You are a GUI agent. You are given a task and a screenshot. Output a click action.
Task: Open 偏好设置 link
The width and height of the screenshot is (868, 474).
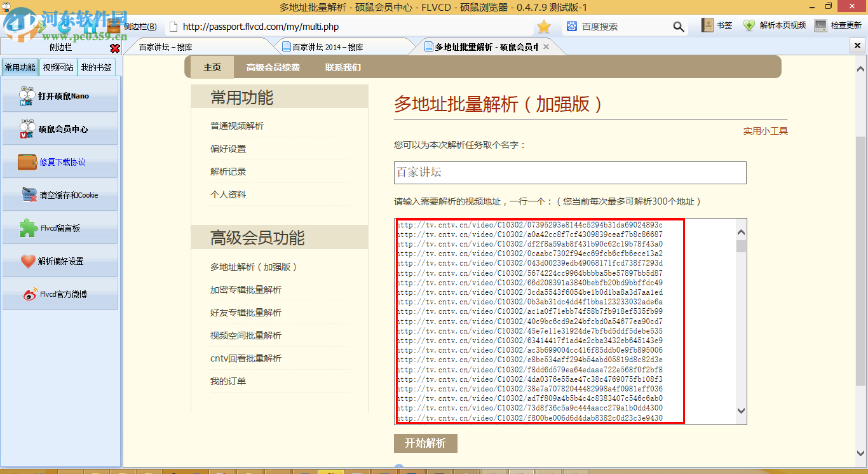(228, 149)
